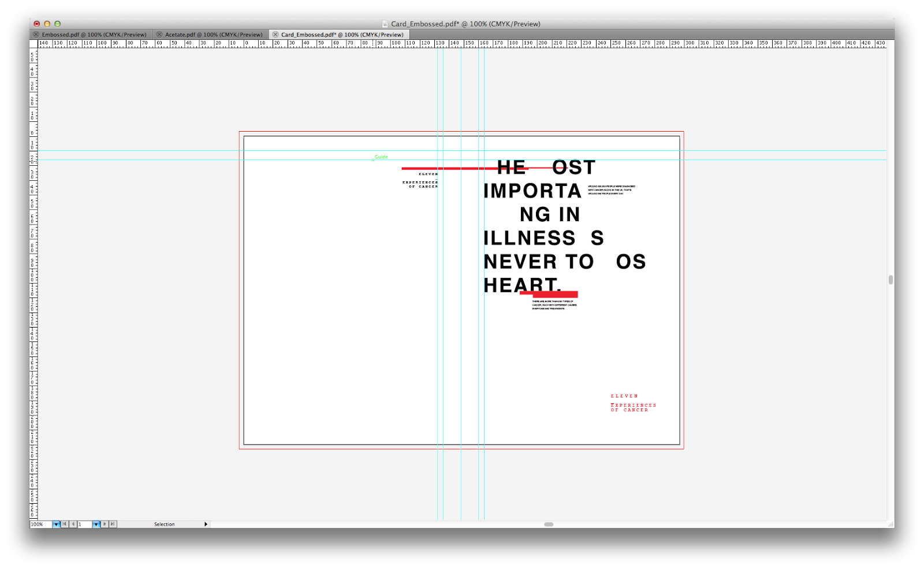Viewport: 924px width, 569px height.
Task: Click the close icon on Acetate.pdf tab
Action: coord(159,35)
